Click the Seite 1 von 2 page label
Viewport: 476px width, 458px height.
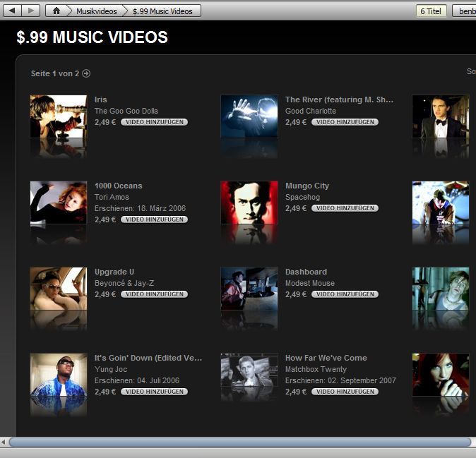coord(55,73)
